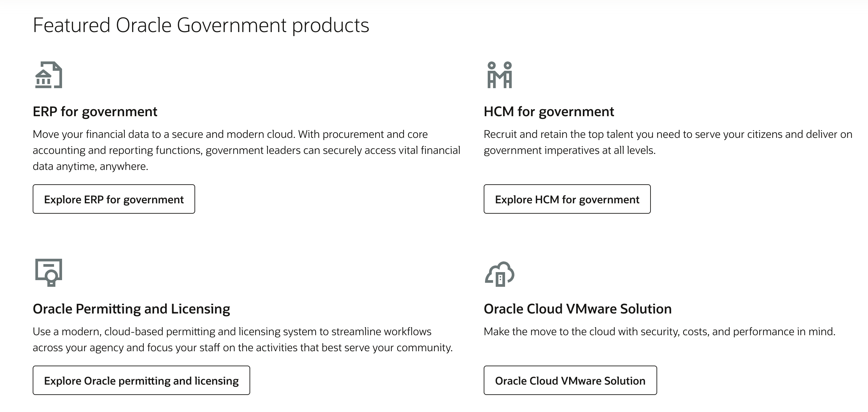Click the Permitting and Licensing certificate icon
Screen dimensions: 868x412
tap(48, 272)
